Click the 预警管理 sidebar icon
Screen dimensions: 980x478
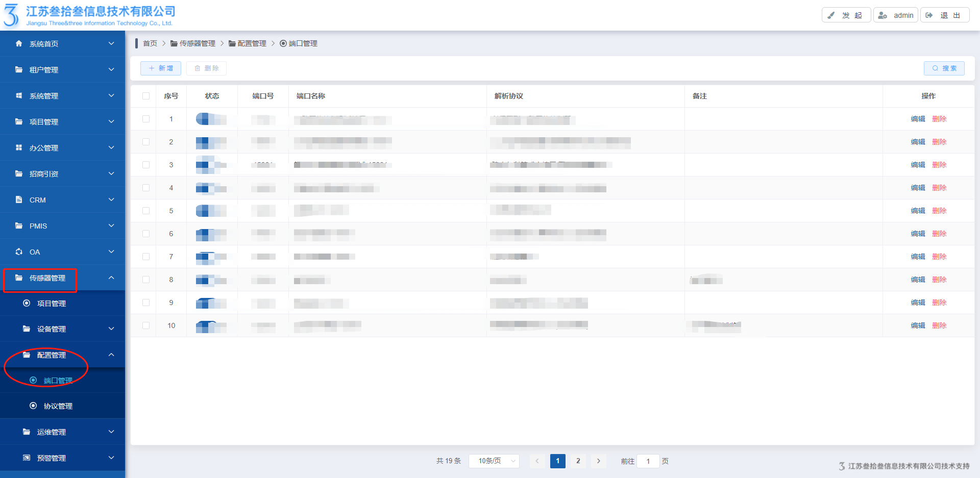27,458
